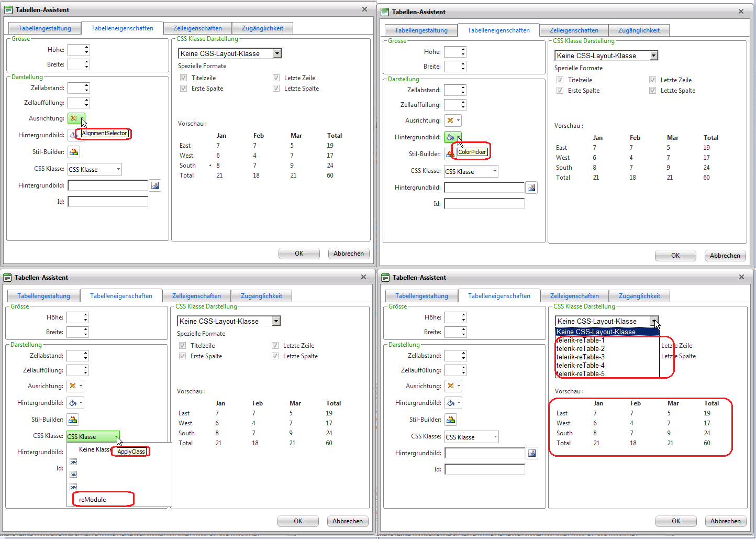Collapse the highlighted CSS Klasse dropdown, bottom-left dialog
Screen dimensions: 756x539
coord(93,436)
